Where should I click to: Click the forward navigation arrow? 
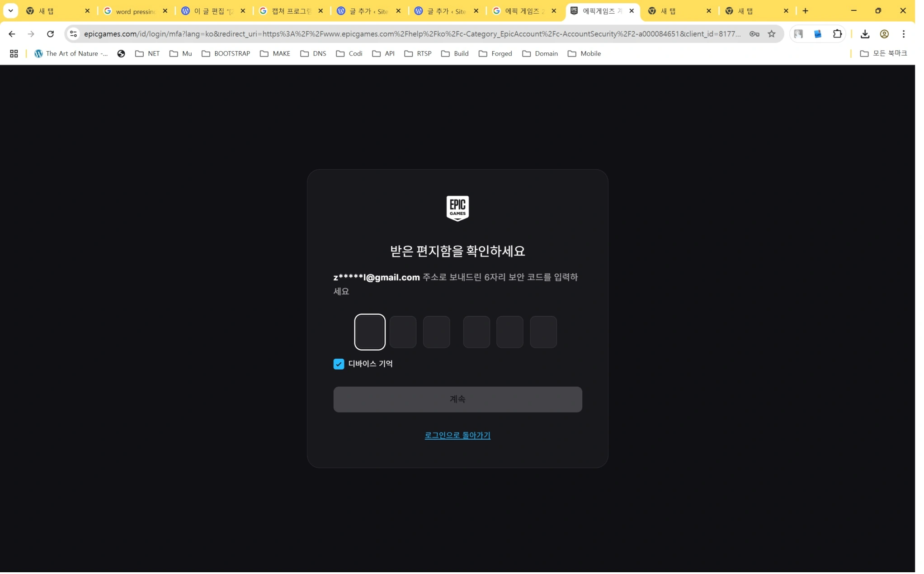click(31, 33)
